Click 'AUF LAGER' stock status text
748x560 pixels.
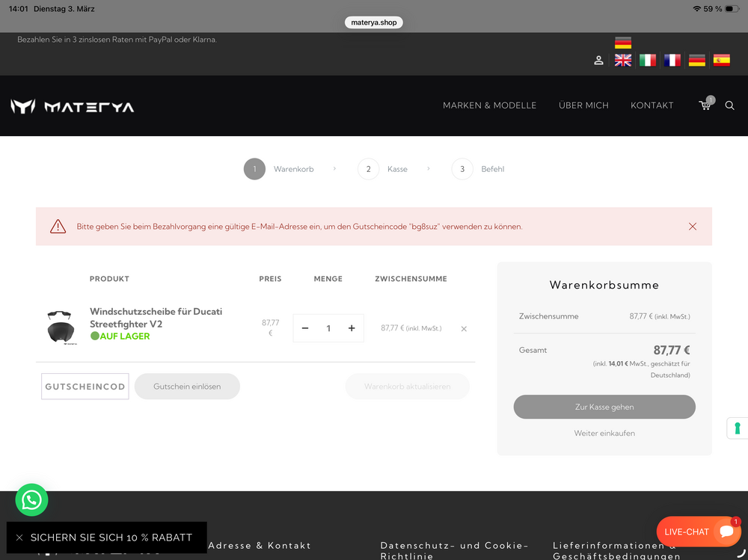(124, 336)
